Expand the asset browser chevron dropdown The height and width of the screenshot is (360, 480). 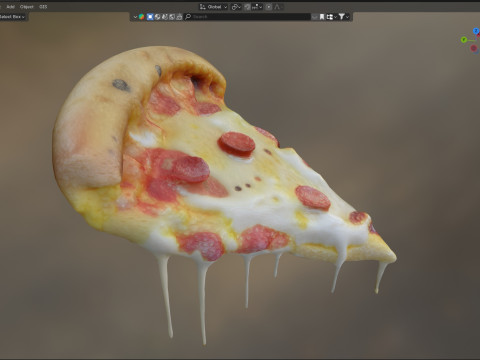[x=135, y=17]
